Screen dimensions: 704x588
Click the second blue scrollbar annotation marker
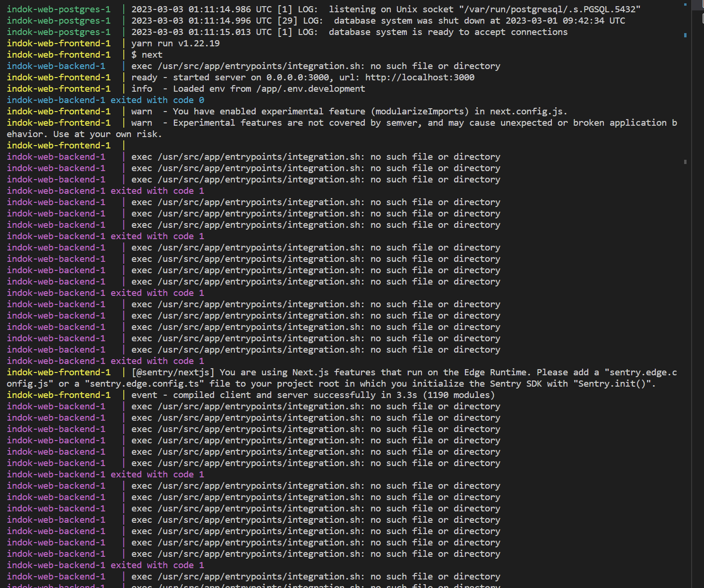pyautogui.click(x=685, y=35)
